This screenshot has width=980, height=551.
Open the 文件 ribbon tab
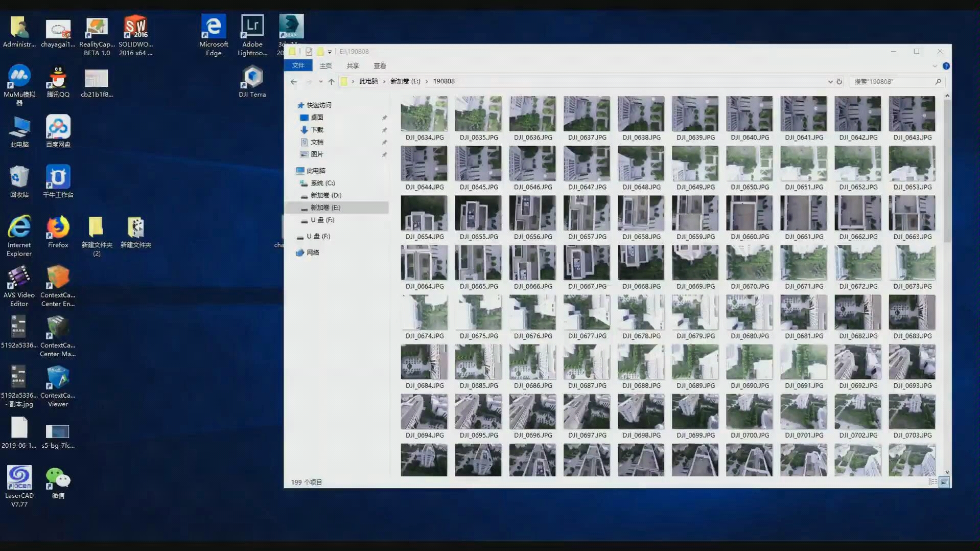point(298,65)
